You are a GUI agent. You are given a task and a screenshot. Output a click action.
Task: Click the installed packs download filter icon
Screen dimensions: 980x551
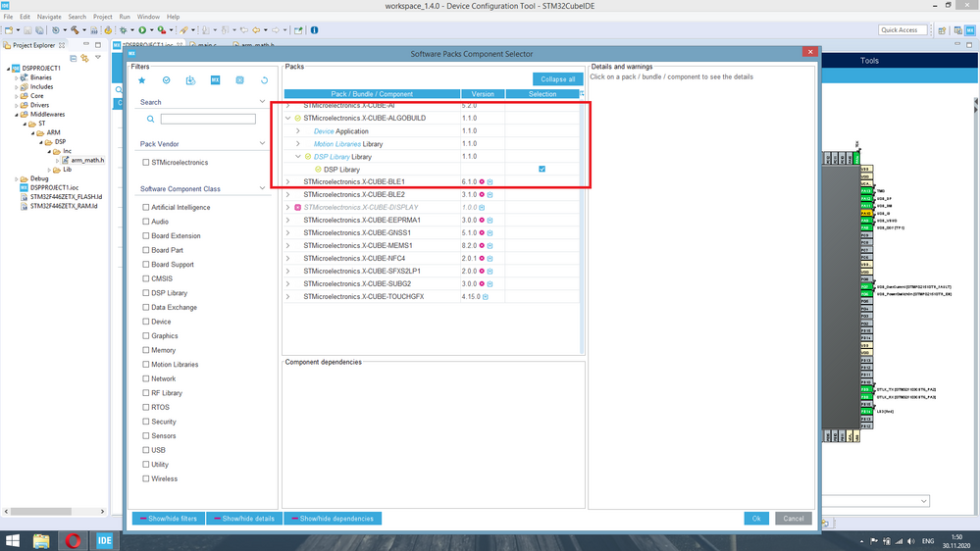point(190,80)
